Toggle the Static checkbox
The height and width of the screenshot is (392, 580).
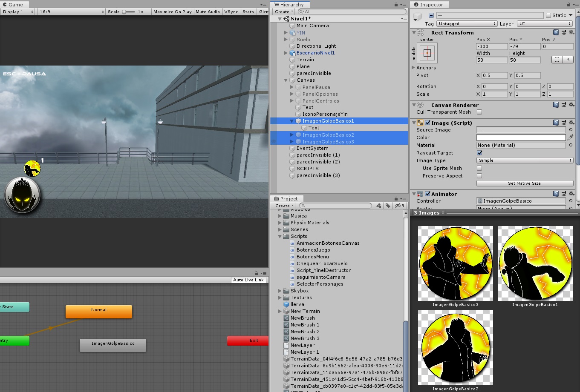[x=548, y=15]
